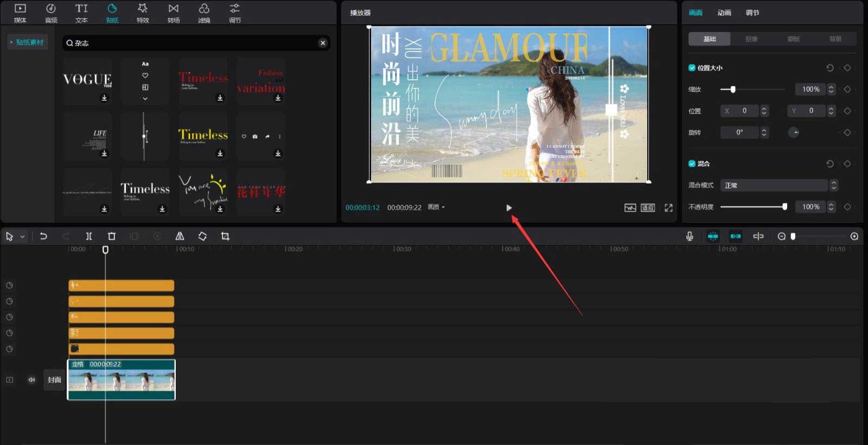Expand the 贴纸素材 sticker category

click(x=27, y=42)
